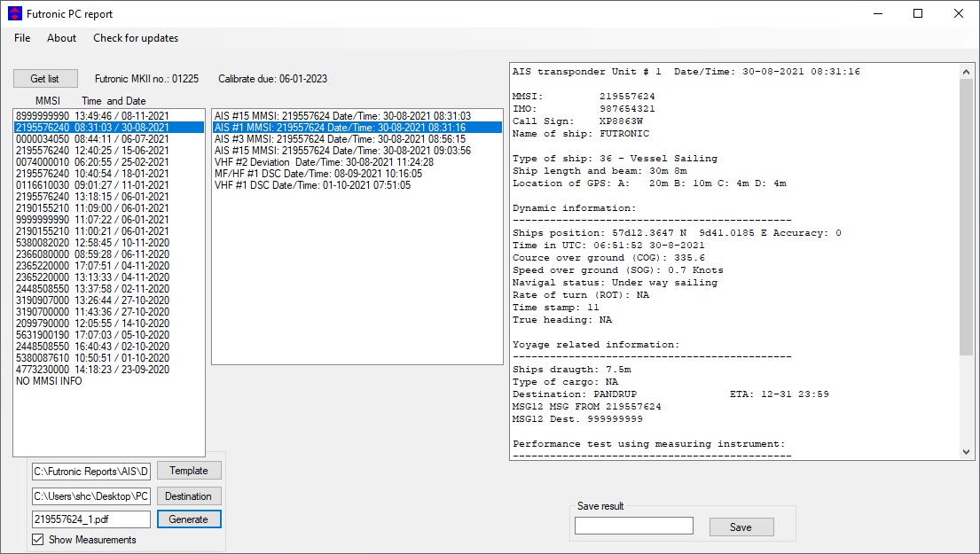Click the filename field 219557624_1.pdf
The image size is (980, 554).
click(91, 519)
